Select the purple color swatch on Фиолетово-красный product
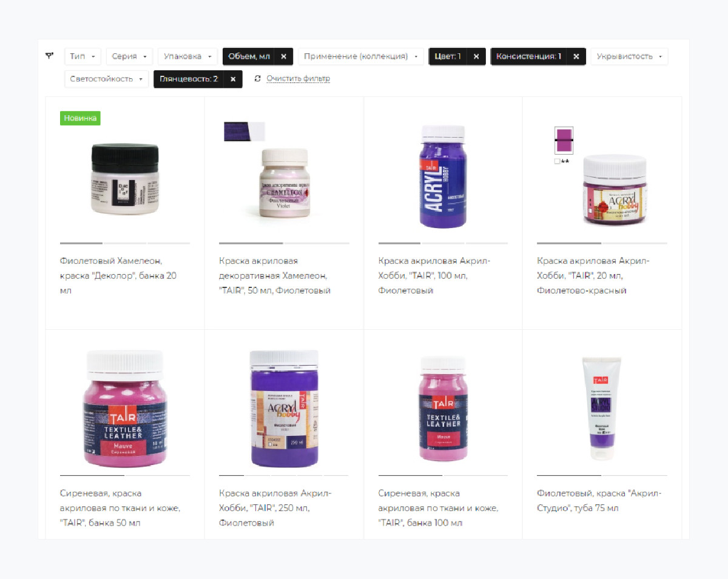Viewport: 728px width, 579px height. tap(564, 141)
